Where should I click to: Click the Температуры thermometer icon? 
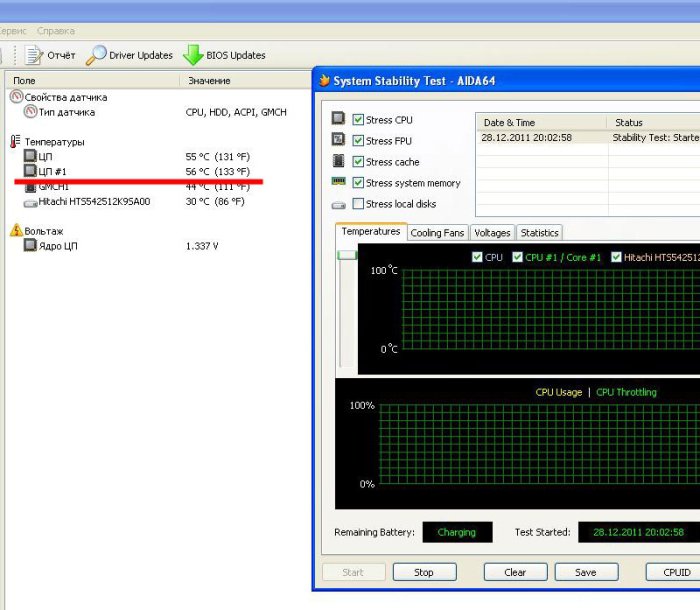[x=15, y=142]
